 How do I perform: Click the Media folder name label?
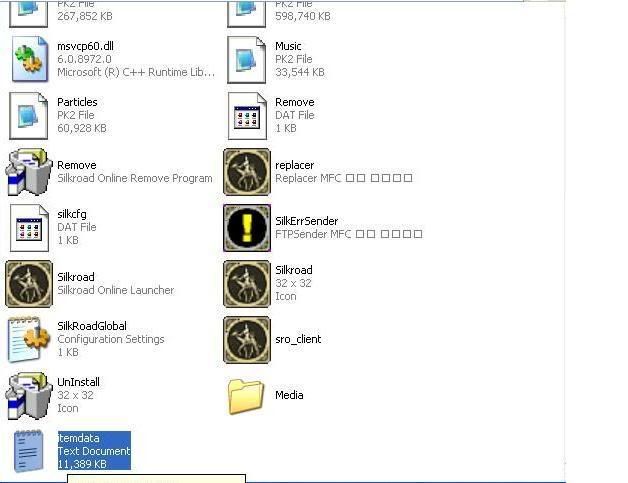289,395
